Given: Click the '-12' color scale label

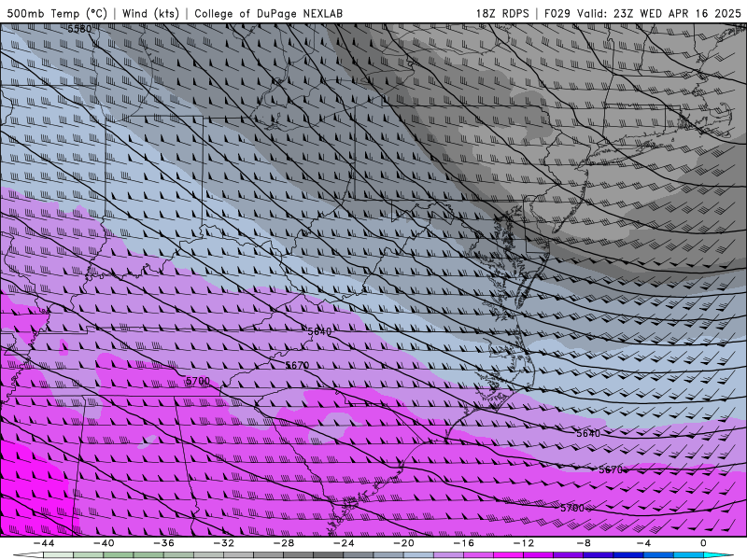Looking at the screenshot, I should pos(524,543).
